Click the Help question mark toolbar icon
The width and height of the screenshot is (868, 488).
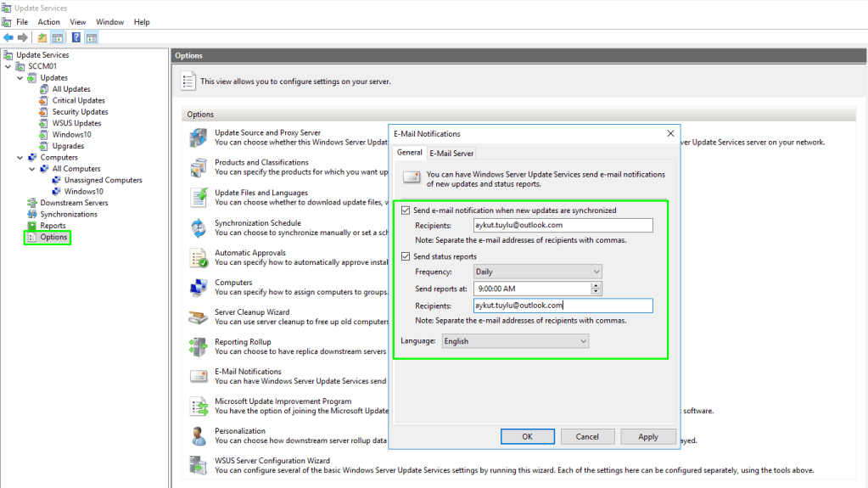(76, 37)
